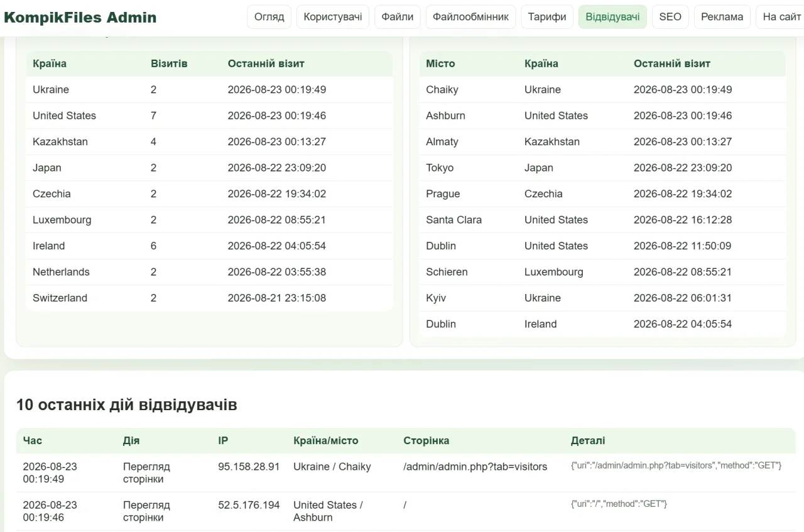Open the Огляд tab
The height and width of the screenshot is (532, 804).
click(x=269, y=17)
